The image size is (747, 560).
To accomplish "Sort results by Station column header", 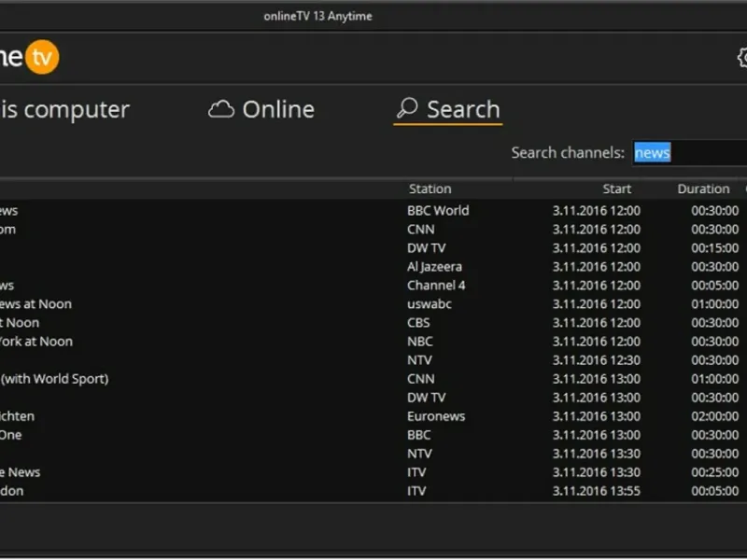I will coord(430,189).
